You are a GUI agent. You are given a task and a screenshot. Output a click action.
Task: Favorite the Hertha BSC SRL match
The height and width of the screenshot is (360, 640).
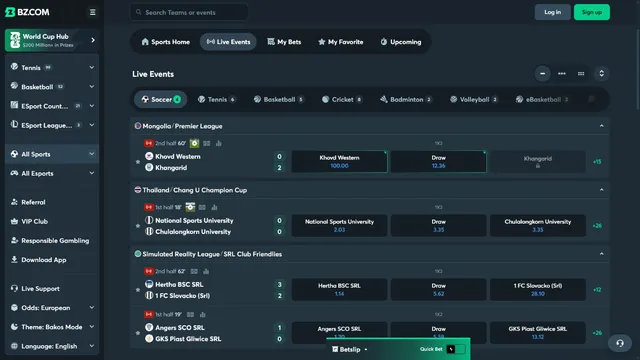138,290
